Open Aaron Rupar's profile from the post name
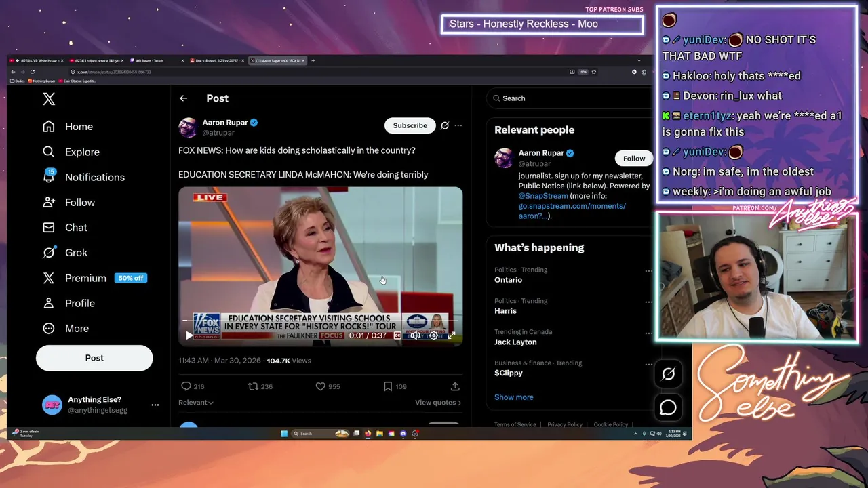Screen dimensions: 868x488 224,123
